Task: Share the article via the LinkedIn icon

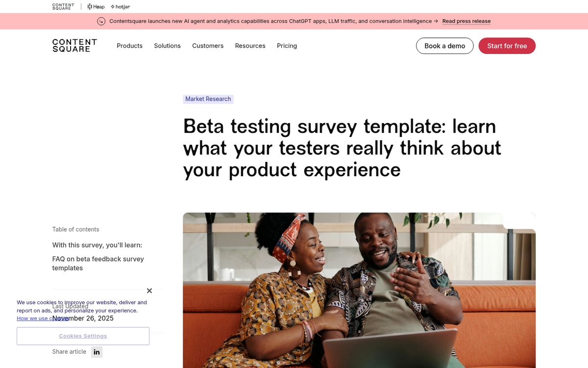Action: pos(97,352)
